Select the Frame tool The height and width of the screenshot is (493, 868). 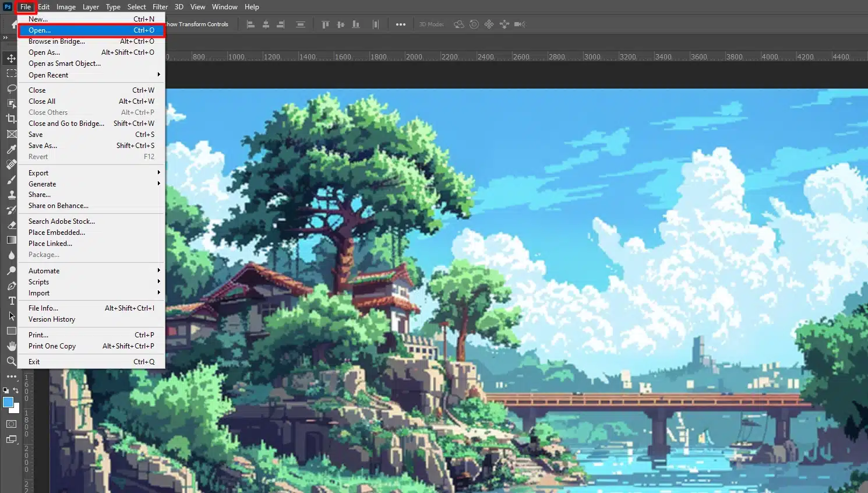tap(11, 134)
